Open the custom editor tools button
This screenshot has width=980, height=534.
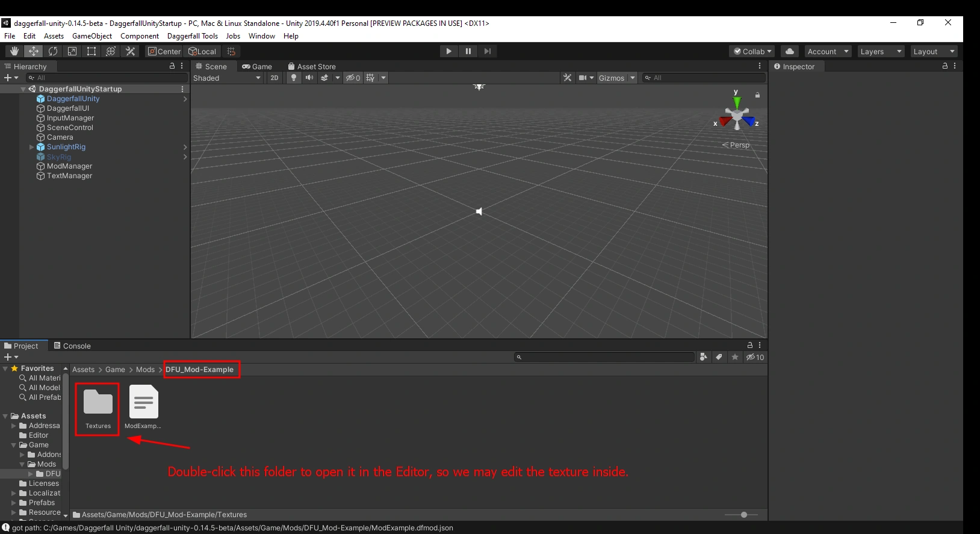coord(130,51)
